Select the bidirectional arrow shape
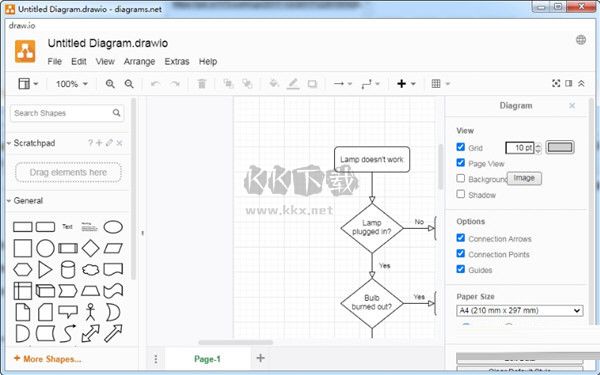600x375 pixels. click(91, 333)
